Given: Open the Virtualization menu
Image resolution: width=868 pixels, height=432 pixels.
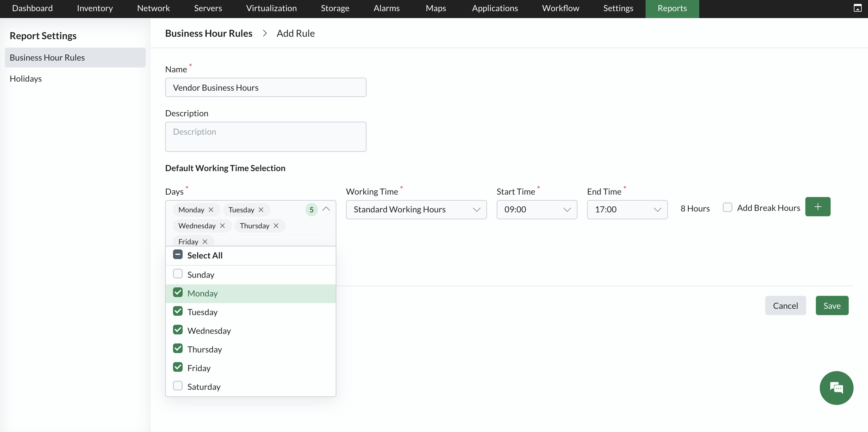Looking at the screenshot, I should coord(271,8).
